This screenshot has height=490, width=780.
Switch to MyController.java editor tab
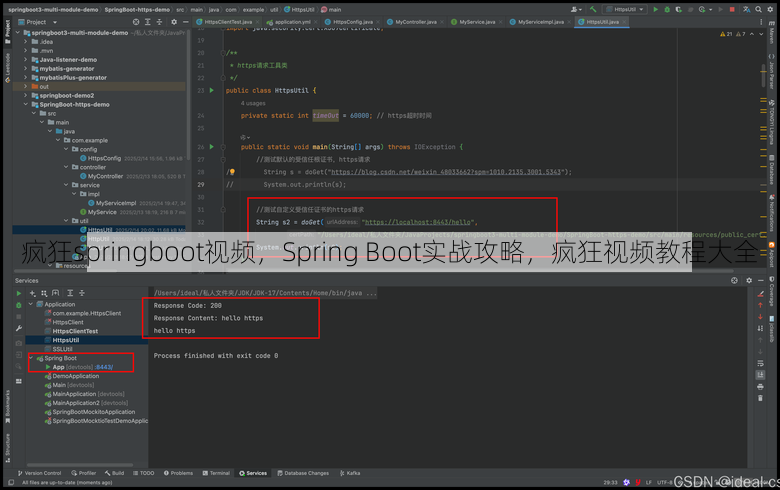coord(414,22)
